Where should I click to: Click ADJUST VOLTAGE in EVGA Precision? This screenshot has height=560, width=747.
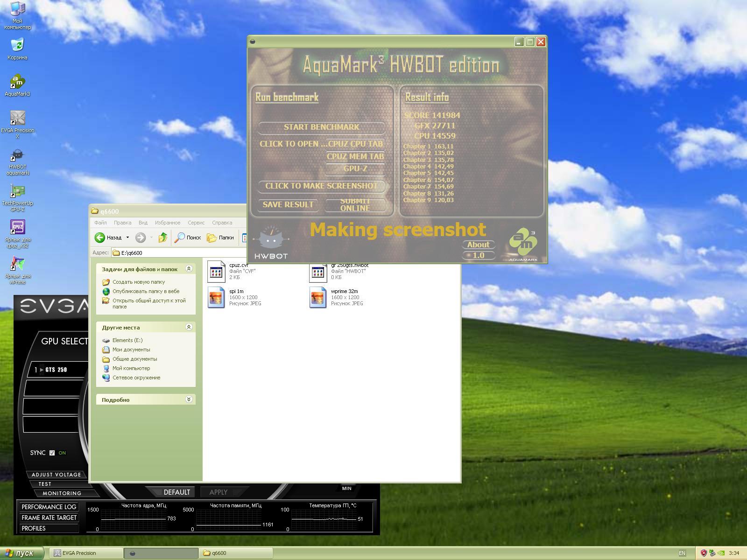[56, 475]
